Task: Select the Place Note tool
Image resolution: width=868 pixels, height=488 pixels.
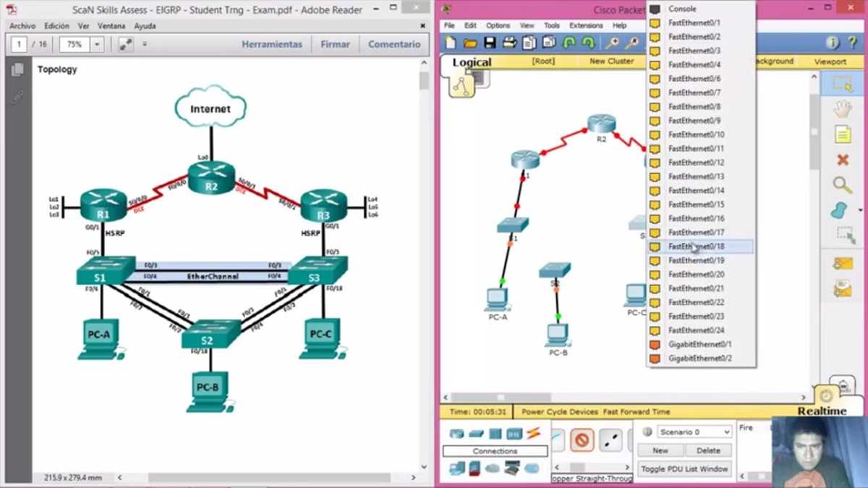Action: click(843, 134)
